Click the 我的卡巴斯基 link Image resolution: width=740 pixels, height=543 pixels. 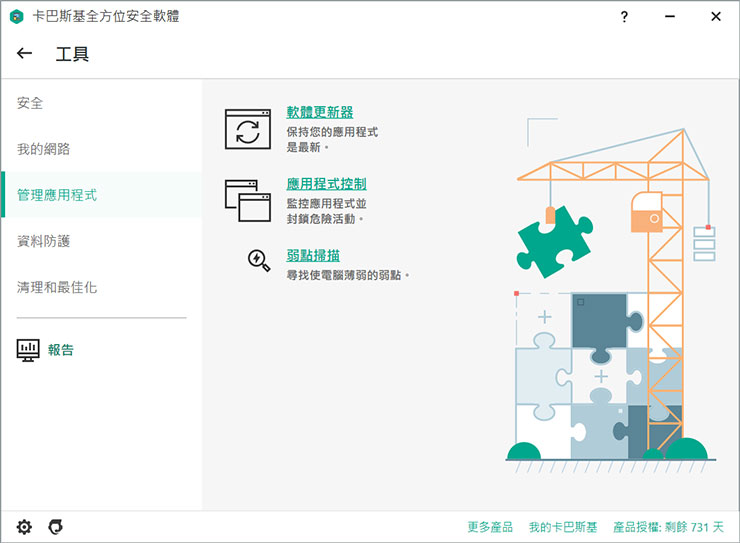pos(563,527)
